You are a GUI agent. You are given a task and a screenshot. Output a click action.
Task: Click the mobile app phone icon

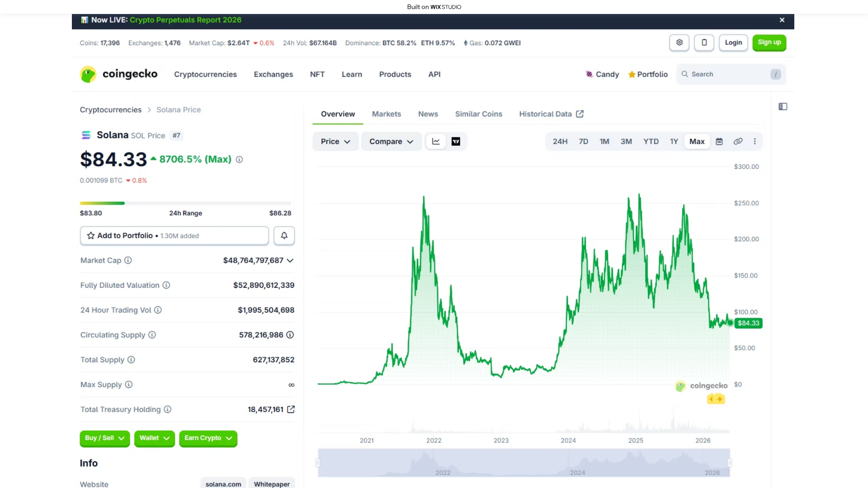[x=704, y=42]
